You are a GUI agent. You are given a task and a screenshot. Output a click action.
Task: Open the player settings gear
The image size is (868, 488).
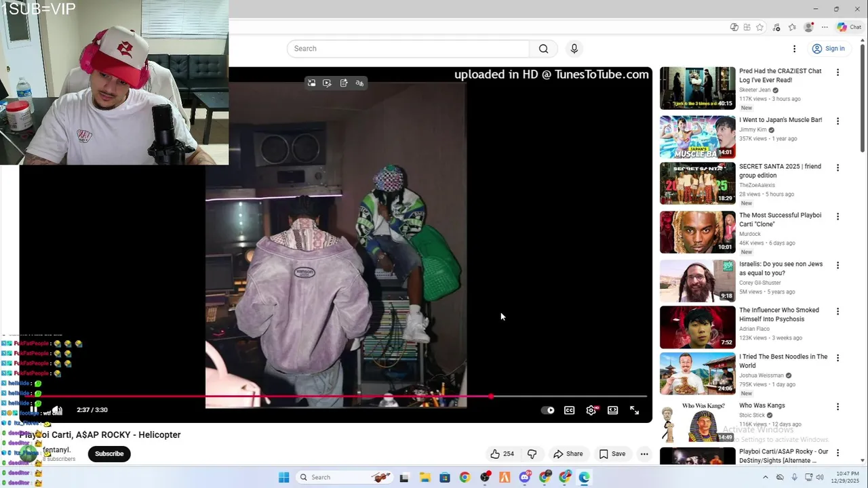[x=591, y=410]
